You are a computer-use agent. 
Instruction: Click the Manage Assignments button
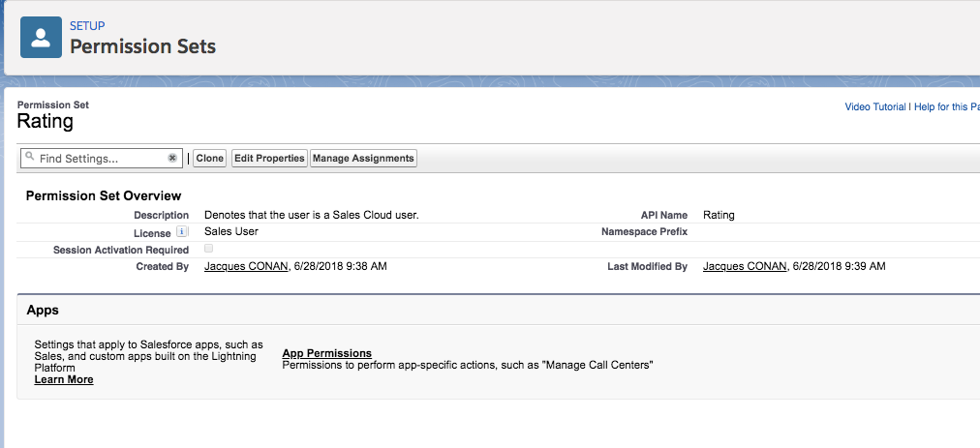363,158
